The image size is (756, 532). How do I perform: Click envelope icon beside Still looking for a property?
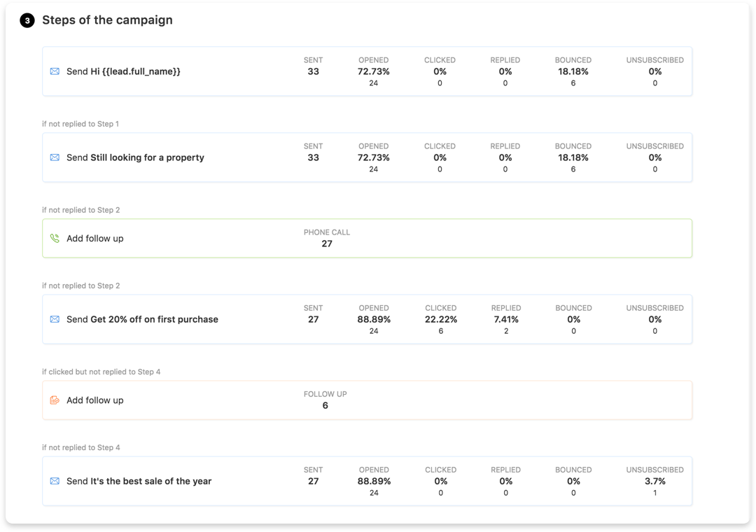[x=55, y=157]
